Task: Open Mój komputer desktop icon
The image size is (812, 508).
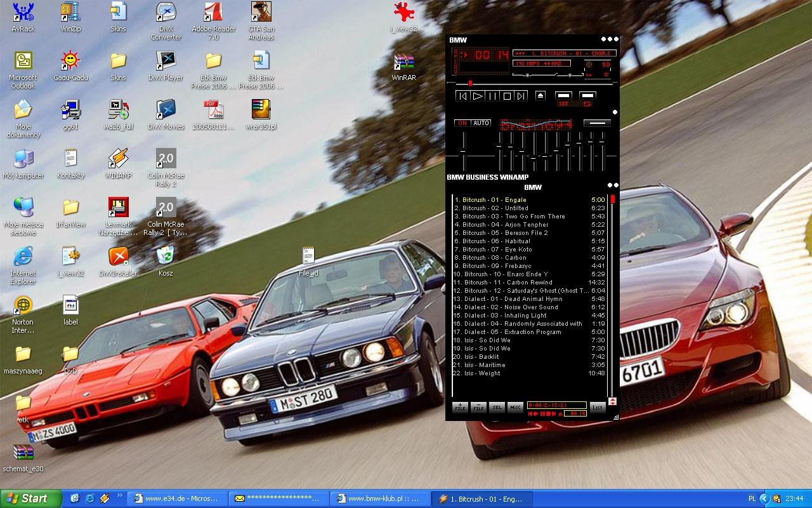Action: click(x=23, y=164)
